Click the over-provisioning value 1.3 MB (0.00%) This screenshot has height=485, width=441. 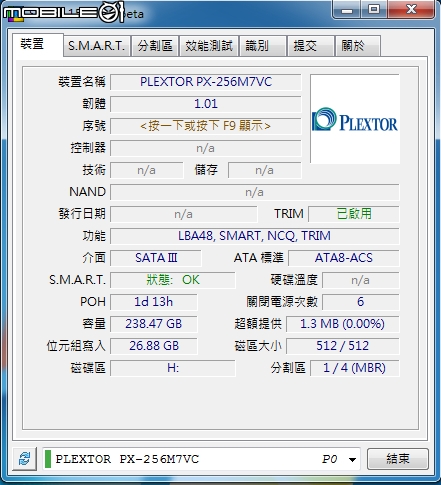343,324
